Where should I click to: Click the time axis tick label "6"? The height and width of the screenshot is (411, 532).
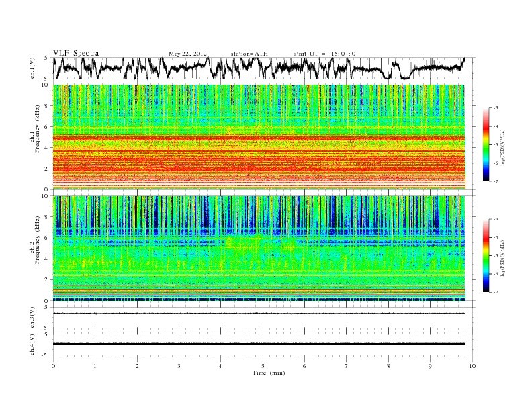(x=304, y=366)
